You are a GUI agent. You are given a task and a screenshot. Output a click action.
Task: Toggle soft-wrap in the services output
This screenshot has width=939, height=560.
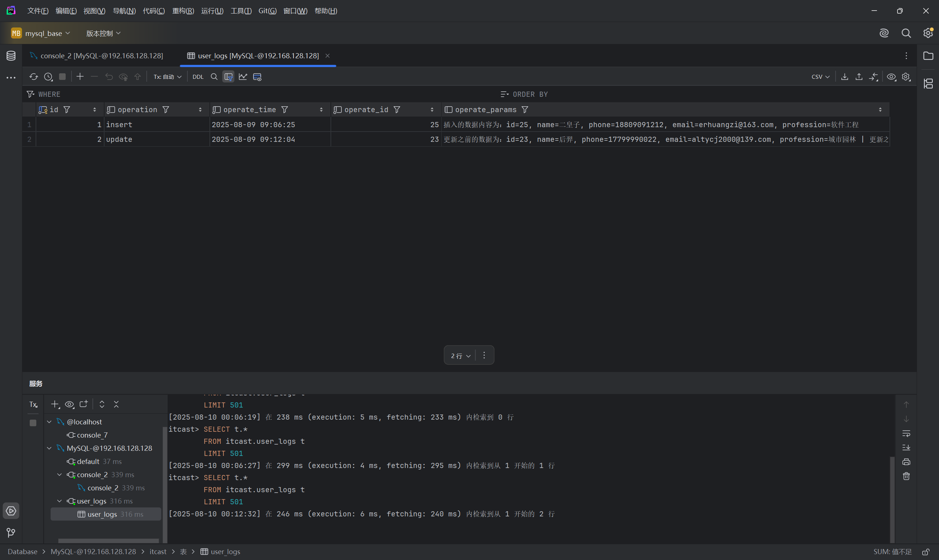click(x=906, y=433)
